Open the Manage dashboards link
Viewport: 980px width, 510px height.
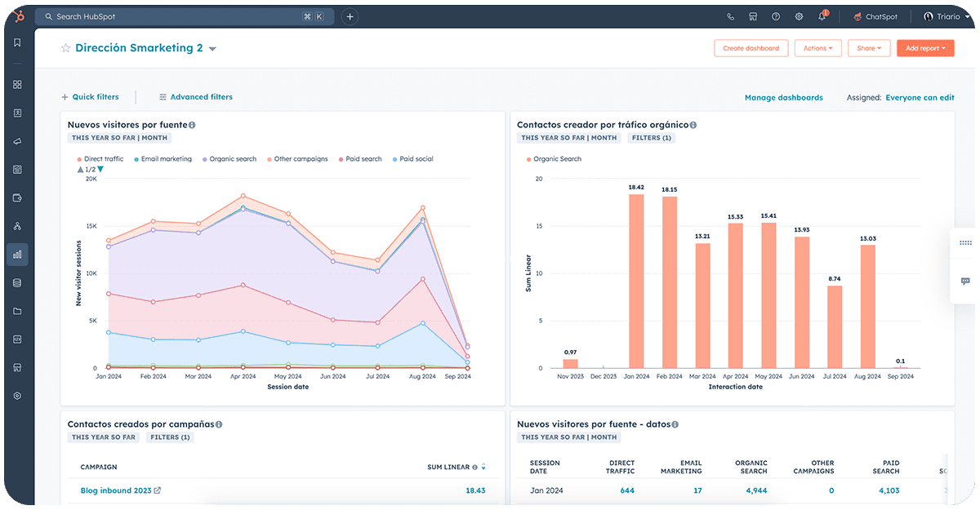coord(784,98)
